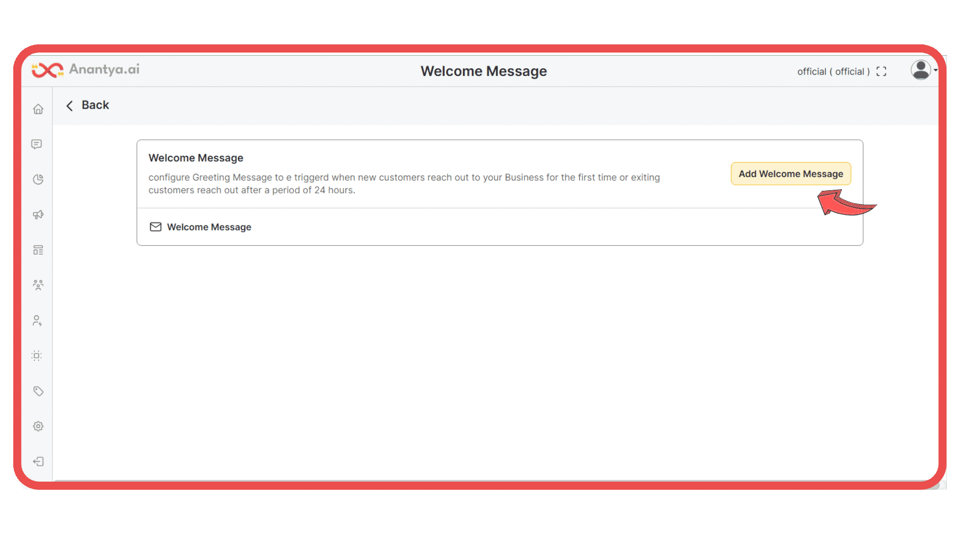Viewport: 980px width, 551px height.
Task: Open the user with lightning icon
Action: pyautogui.click(x=37, y=320)
